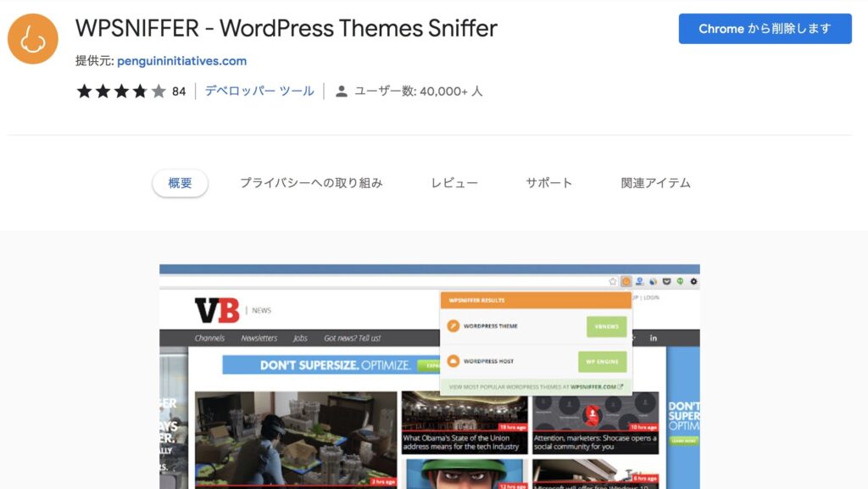868x489 pixels.
Task: Click the extension preview screenshot thumbnail
Action: point(430,376)
